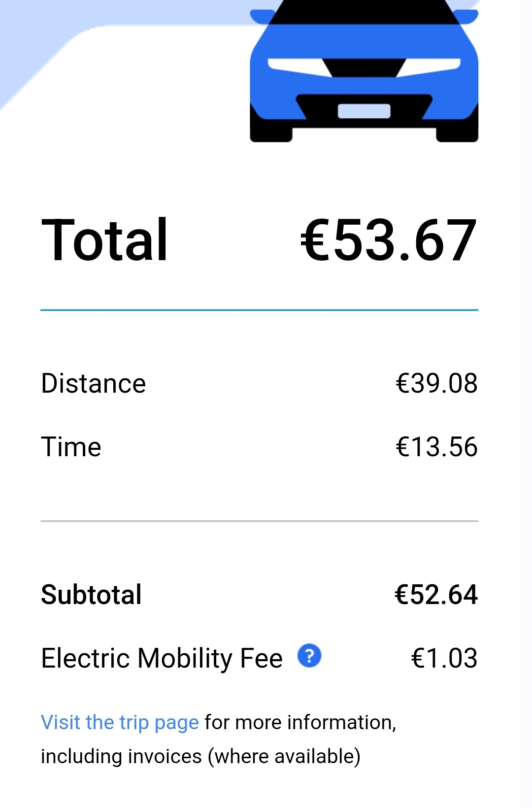Viewport: 532px width, 808px height.
Task: Select the €53.67 total amount
Action: [x=389, y=240]
